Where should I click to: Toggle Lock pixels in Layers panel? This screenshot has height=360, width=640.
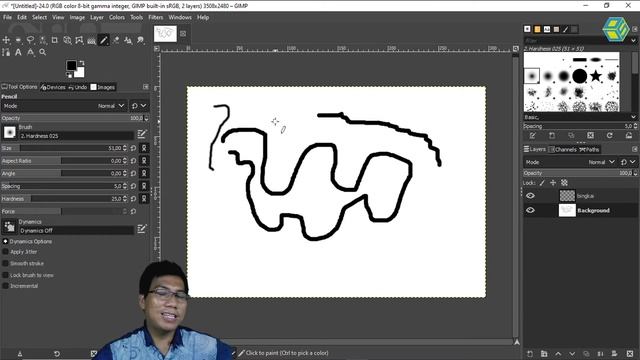click(x=542, y=183)
